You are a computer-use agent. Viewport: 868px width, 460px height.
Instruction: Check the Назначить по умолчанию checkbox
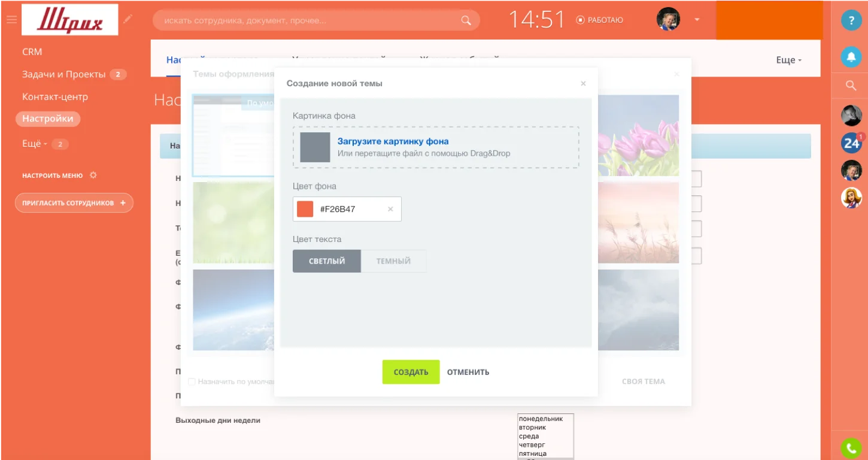click(192, 382)
